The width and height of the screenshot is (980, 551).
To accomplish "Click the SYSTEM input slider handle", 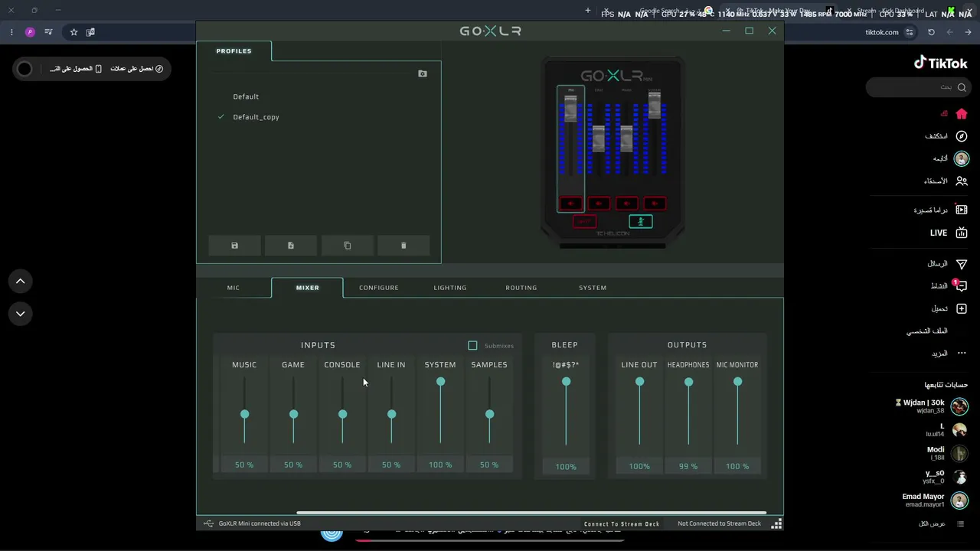I will coord(440,381).
